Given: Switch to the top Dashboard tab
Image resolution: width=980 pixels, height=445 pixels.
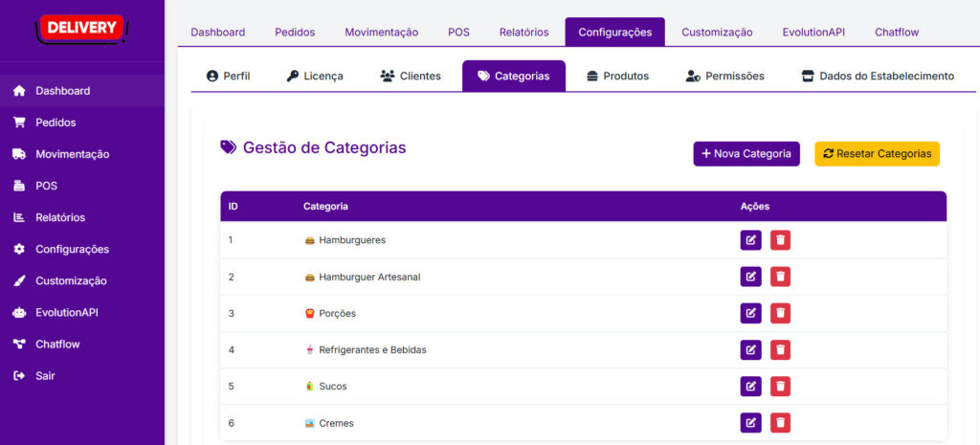Looking at the screenshot, I should 217,32.
